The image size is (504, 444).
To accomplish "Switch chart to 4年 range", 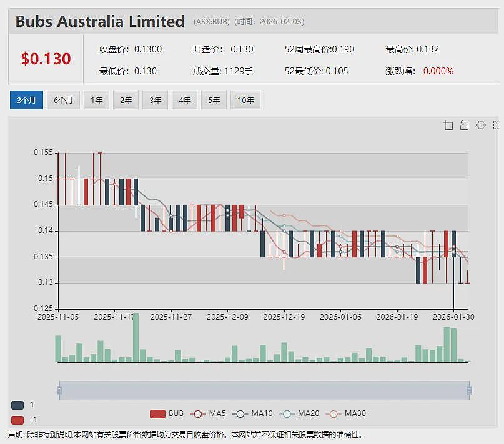I will 184,100.
